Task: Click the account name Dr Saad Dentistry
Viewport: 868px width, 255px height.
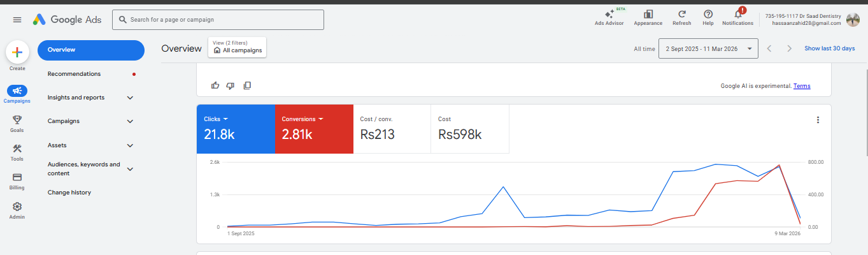Action: click(x=803, y=16)
